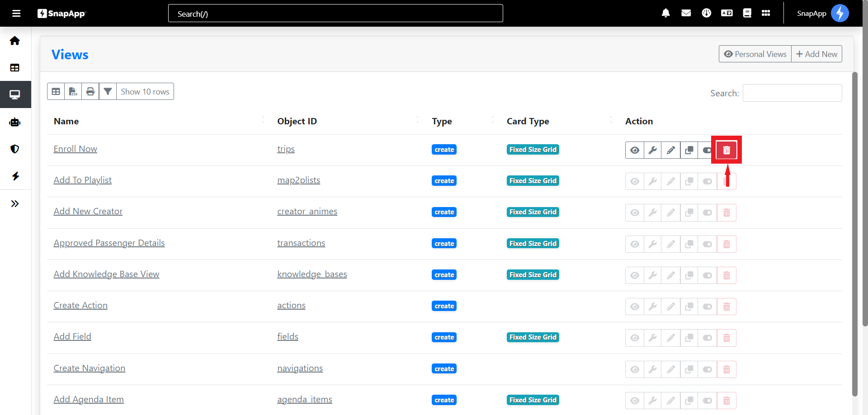Sort the table by Card Type column
The width and height of the screenshot is (868, 415).
pyautogui.click(x=559, y=121)
